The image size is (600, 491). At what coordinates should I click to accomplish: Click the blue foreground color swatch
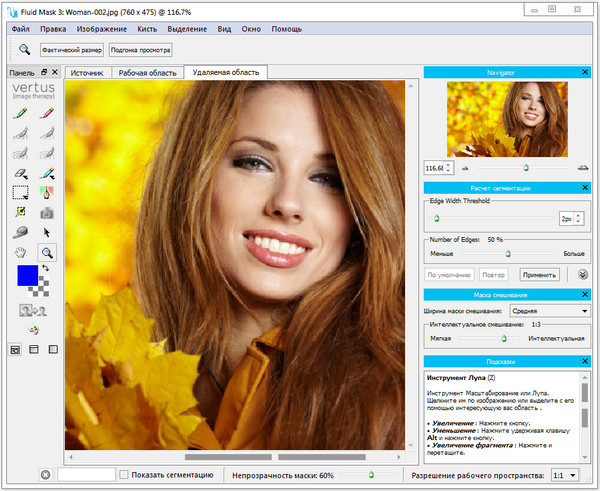tap(27, 276)
